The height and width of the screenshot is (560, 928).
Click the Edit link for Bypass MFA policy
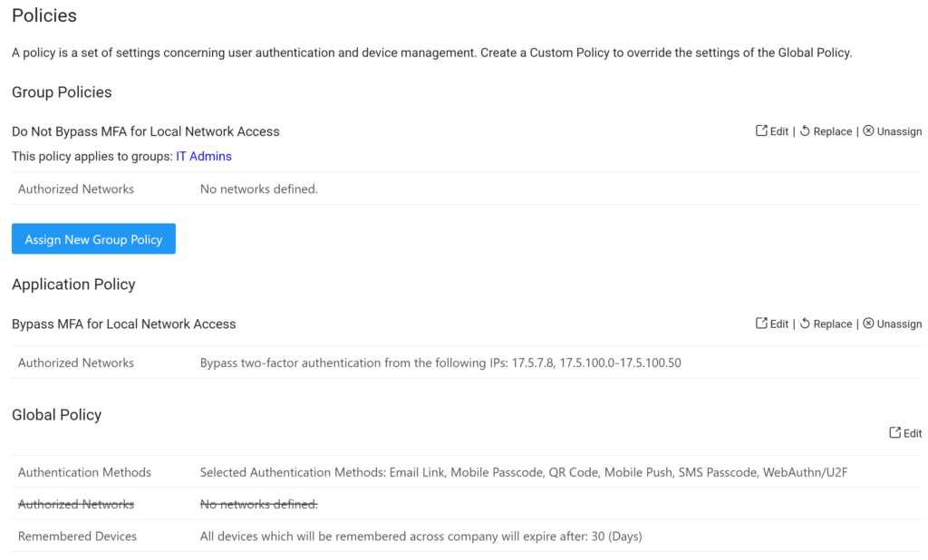click(777, 323)
